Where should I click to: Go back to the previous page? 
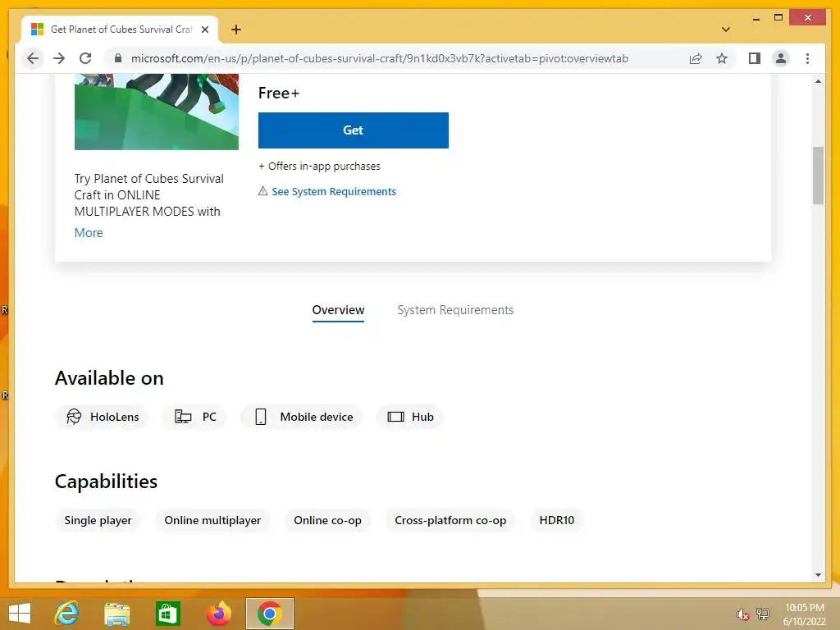tap(33, 58)
